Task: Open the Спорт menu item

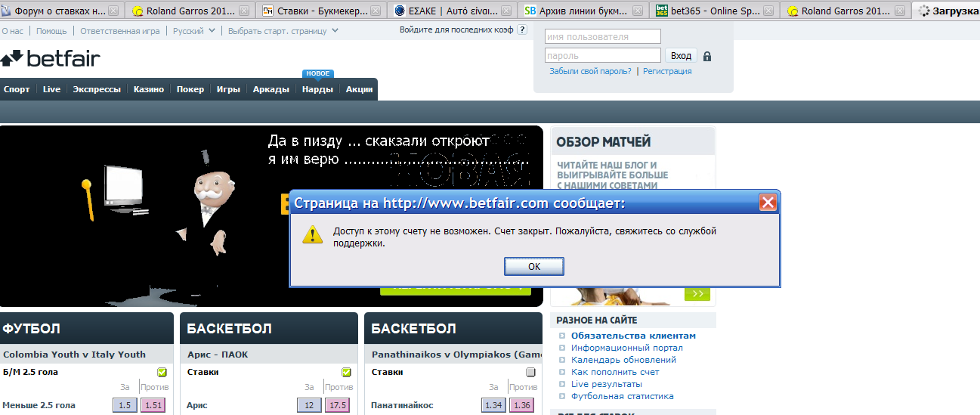Action: (17, 89)
